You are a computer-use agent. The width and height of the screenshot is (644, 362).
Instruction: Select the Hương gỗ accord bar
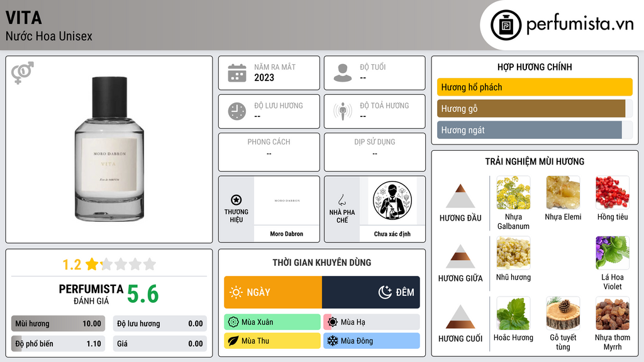pyautogui.click(x=535, y=109)
